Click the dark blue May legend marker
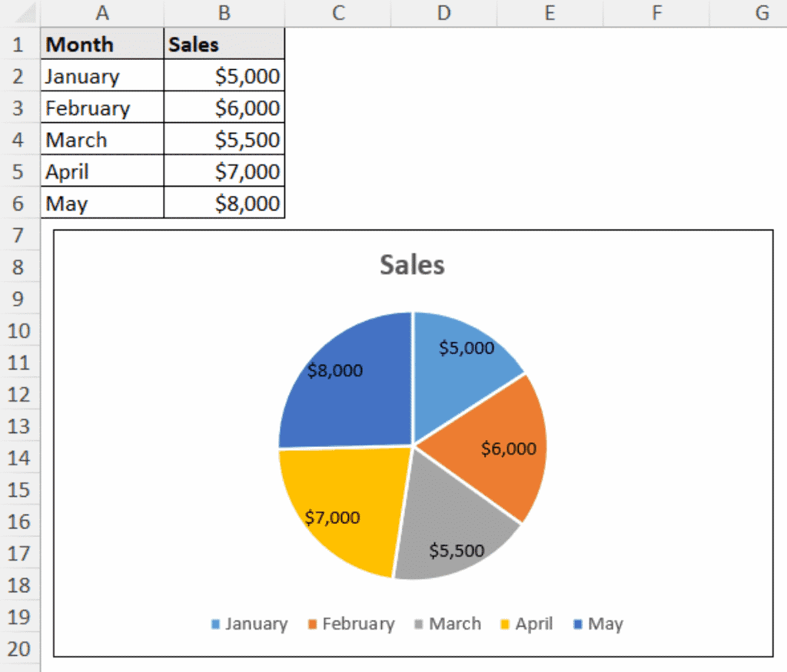Viewport: 787px width, 672px height. point(579,624)
